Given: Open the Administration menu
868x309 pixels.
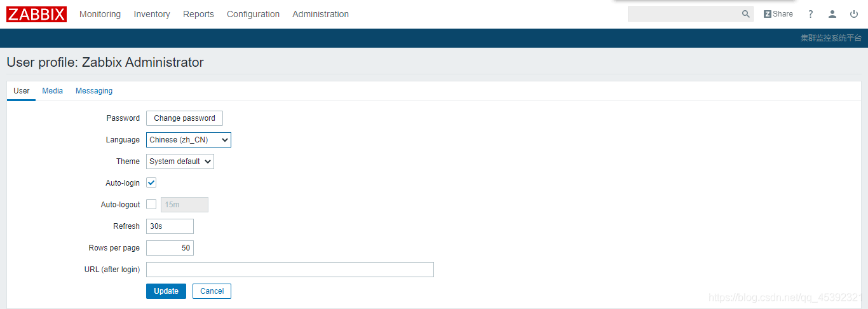Looking at the screenshot, I should pos(320,14).
